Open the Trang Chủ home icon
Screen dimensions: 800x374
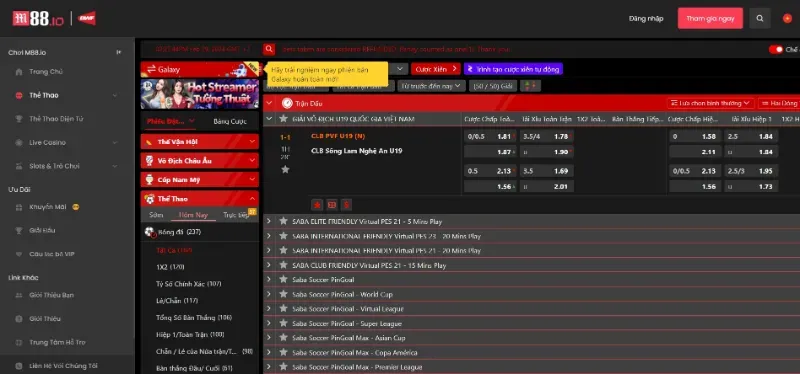point(19,72)
